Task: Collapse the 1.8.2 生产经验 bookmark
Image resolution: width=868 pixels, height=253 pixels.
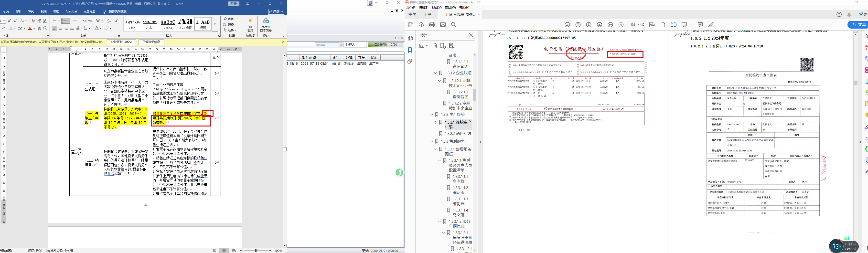Action: point(431,115)
